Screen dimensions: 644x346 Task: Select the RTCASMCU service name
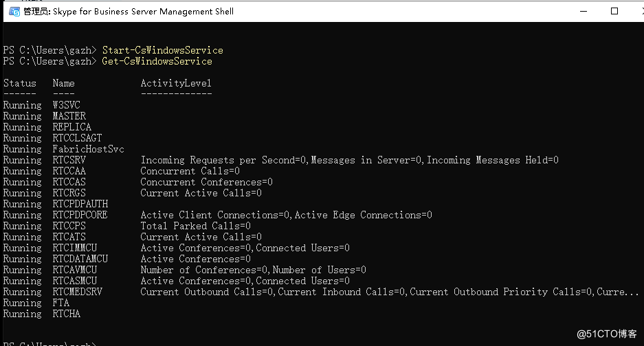(75, 281)
